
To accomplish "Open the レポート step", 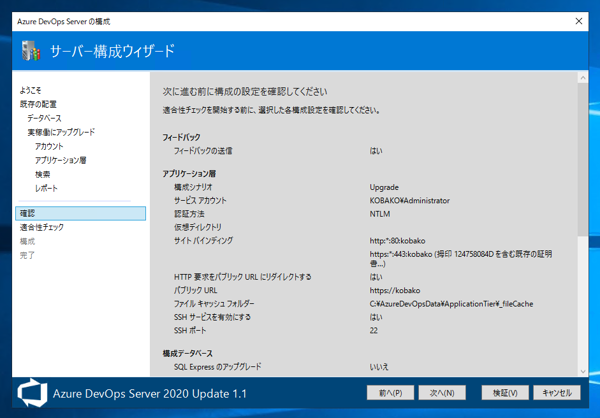I will 46,188.
